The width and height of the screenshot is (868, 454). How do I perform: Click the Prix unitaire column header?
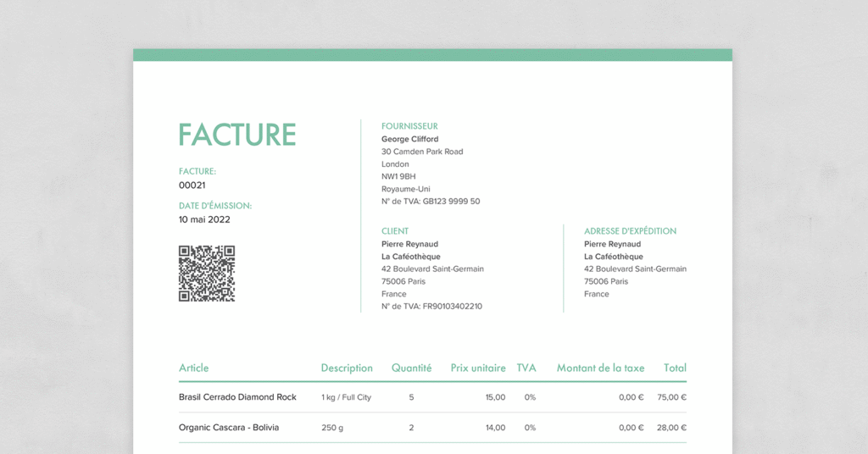(478, 368)
